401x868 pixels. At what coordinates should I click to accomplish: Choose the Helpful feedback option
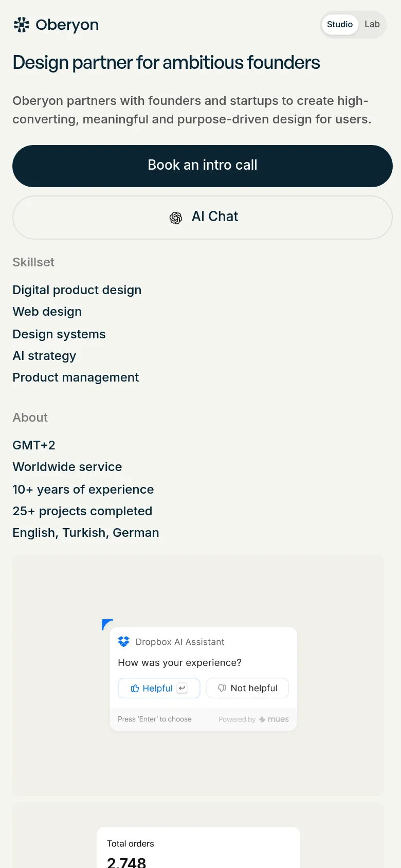[x=159, y=688]
